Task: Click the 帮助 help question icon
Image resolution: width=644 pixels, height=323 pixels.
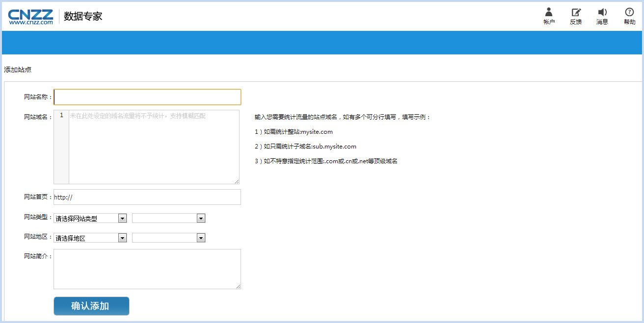Action: coord(629,13)
